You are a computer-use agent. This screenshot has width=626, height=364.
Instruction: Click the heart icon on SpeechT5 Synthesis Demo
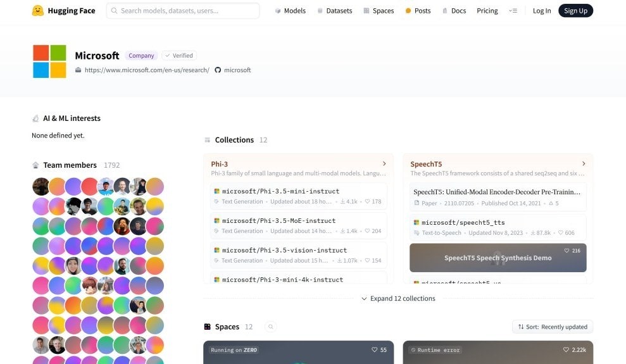(567, 251)
